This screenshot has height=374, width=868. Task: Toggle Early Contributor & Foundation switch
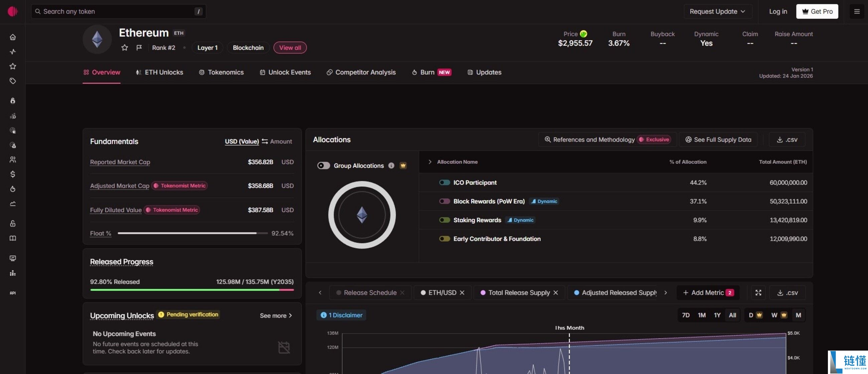(444, 239)
